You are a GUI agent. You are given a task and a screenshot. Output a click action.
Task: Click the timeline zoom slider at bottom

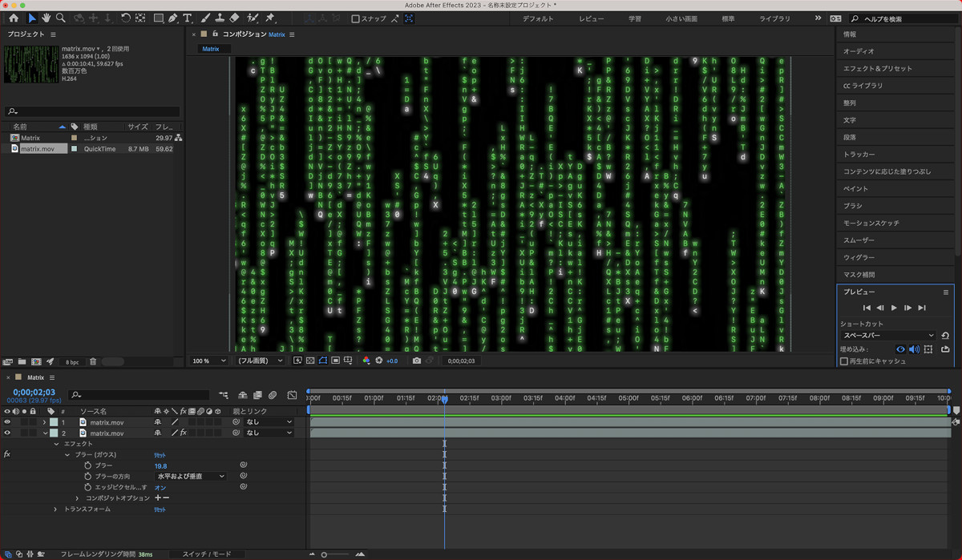click(x=337, y=554)
